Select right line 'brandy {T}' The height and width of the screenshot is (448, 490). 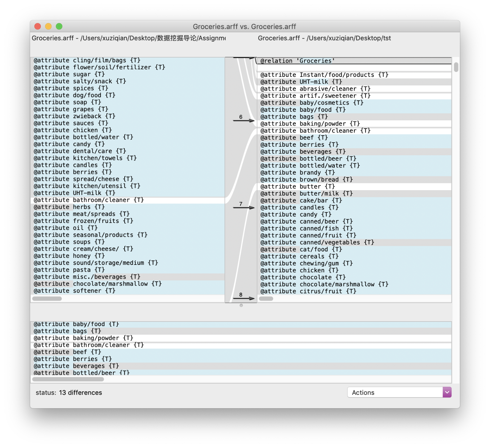(x=354, y=173)
